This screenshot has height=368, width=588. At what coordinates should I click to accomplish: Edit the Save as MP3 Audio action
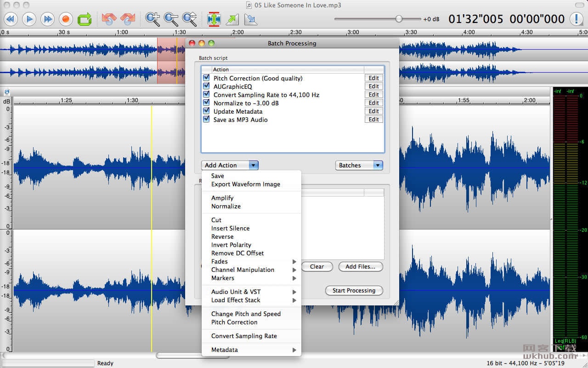374,120
